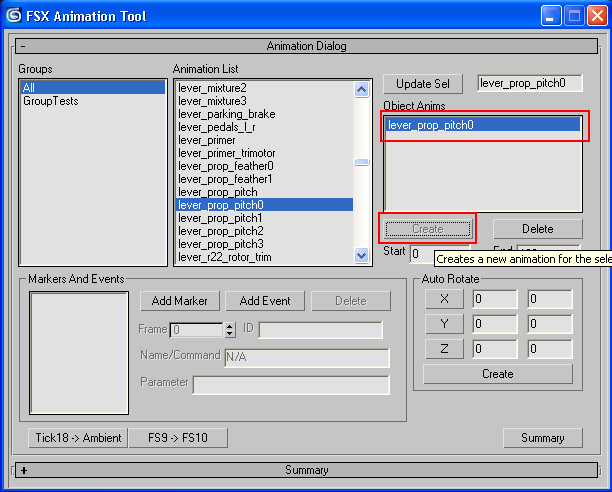
Task: Select lever_mixture2 in Animation List
Action: coord(265,88)
